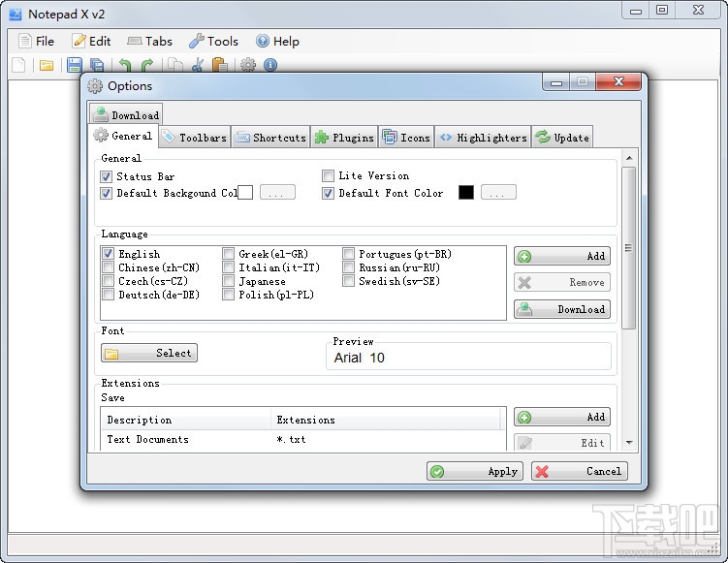
Task: Click the Cancel button
Action: pos(580,471)
